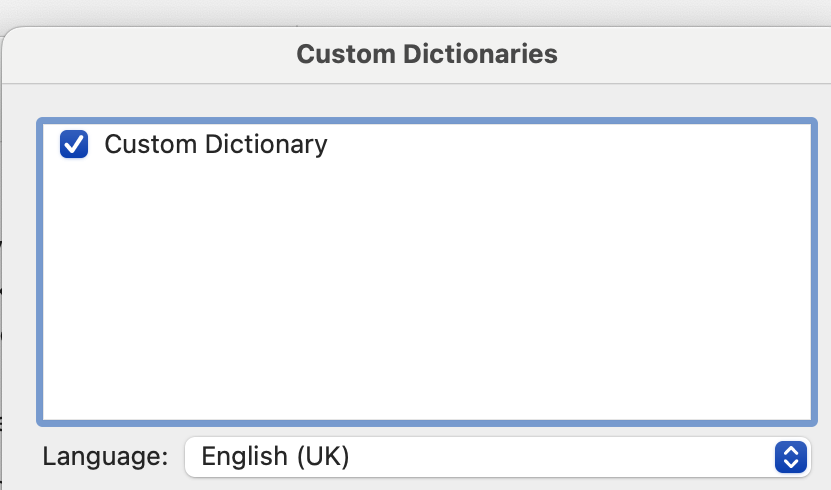
Task: Select the Custom Dictionary list entry label
Action: click(215, 145)
